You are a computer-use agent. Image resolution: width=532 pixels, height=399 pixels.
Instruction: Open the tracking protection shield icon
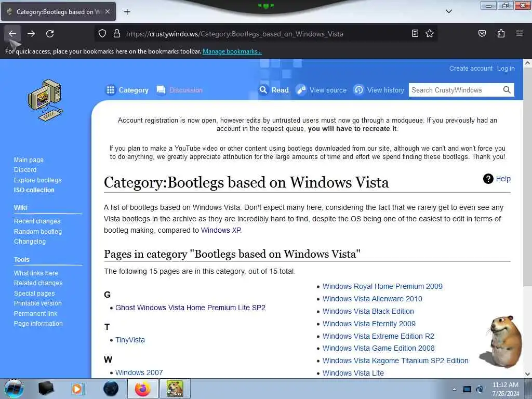click(102, 34)
